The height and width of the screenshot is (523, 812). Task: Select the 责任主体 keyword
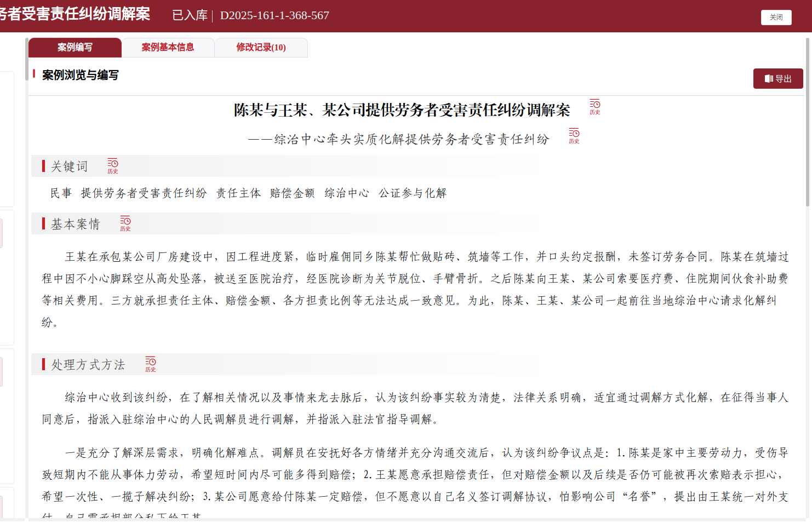click(x=238, y=193)
